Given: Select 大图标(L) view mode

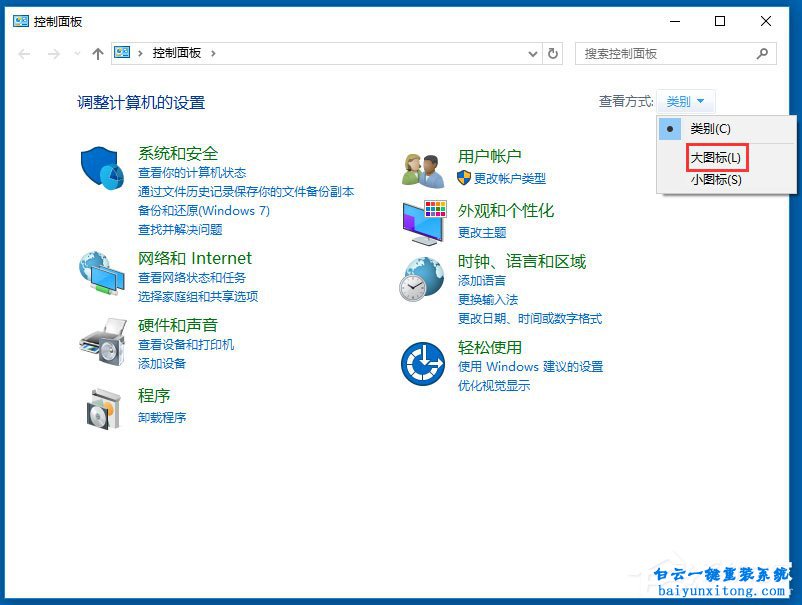Looking at the screenshot, I should [x=716, y=158].
